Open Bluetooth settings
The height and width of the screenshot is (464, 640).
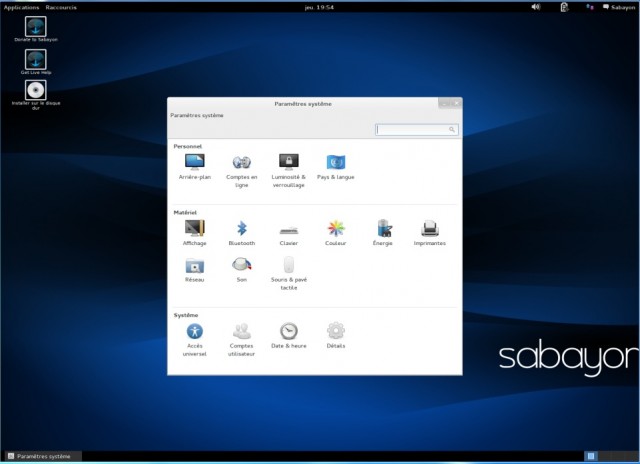242,233
